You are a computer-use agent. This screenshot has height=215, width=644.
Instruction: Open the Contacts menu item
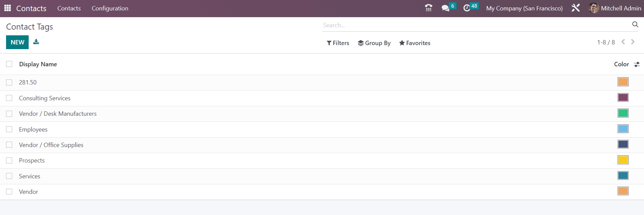point(69,8)
